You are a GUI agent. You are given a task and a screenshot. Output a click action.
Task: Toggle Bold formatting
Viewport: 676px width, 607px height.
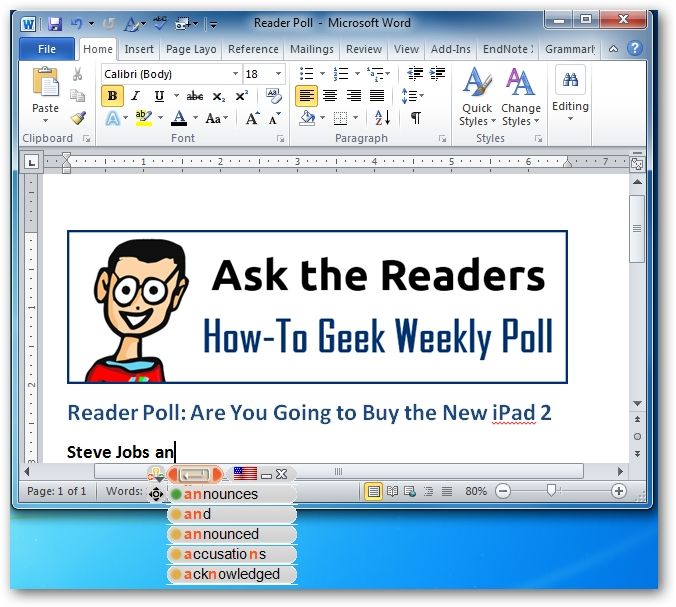pos(113,96)
